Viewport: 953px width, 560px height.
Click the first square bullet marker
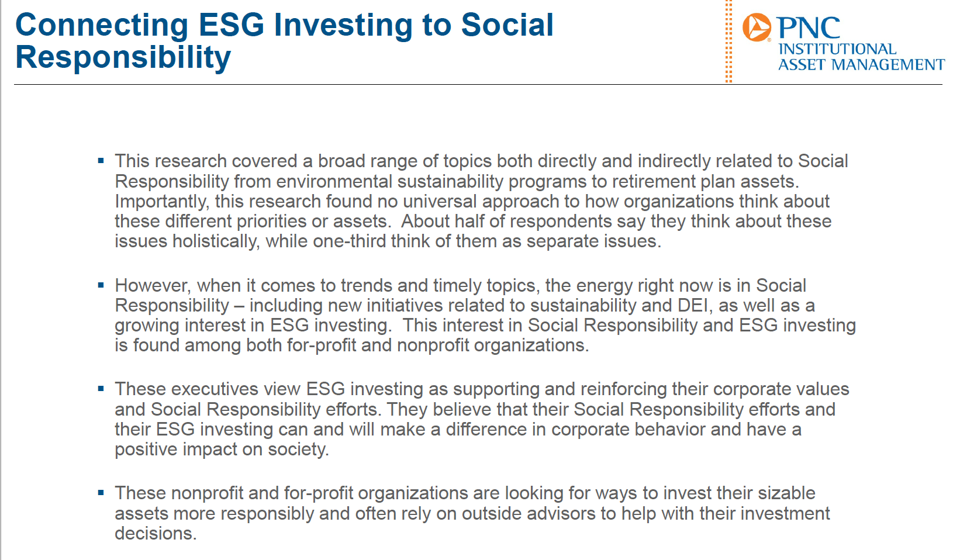point(101,160)
